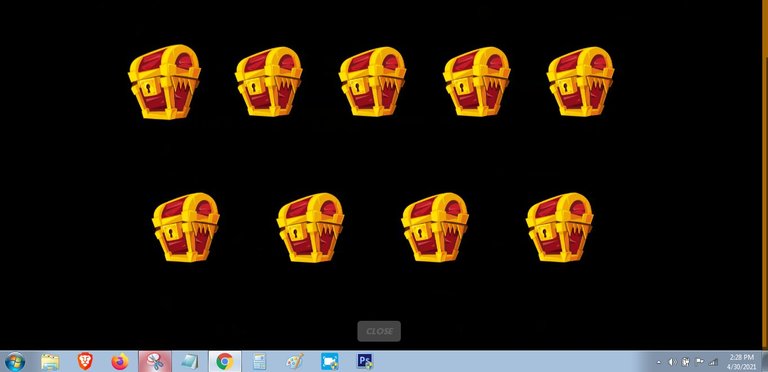
Task: Launch the Brave browser from taskbar
Action: (85, 362)
